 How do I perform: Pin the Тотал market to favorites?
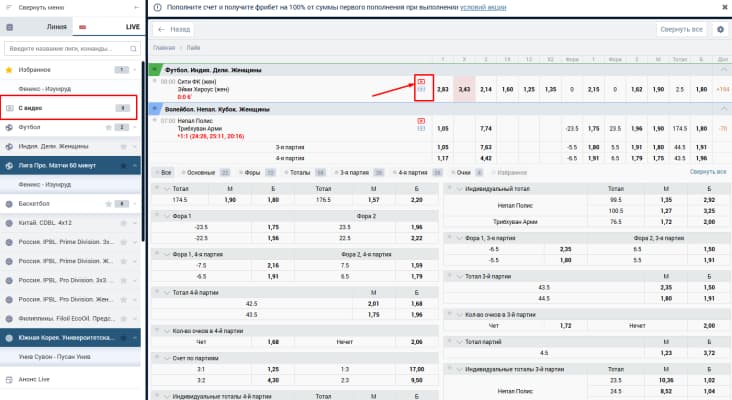(x=157, y=188)
